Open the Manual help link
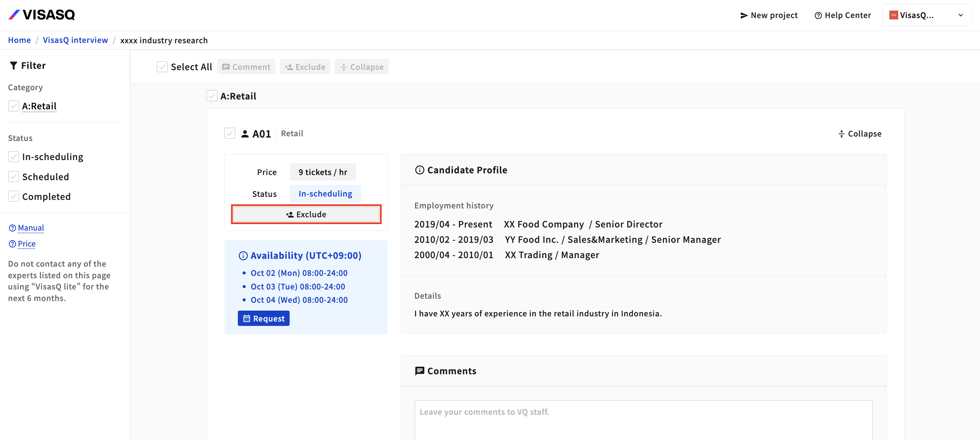 point(31,227)
